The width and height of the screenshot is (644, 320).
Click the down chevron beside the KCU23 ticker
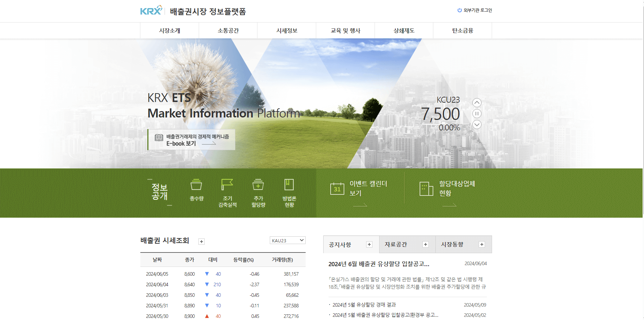477,124
